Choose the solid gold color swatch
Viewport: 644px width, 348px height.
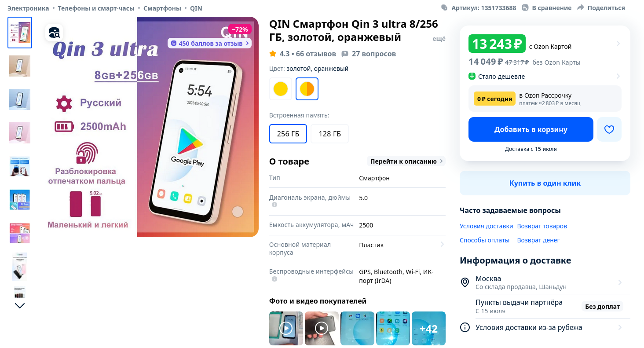(x=281, y=89)
